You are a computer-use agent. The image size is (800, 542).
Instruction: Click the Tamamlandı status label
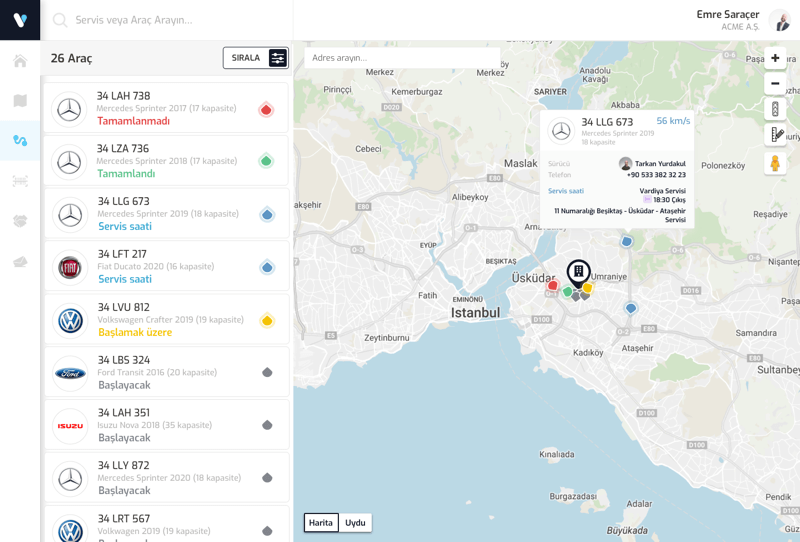point(126,174)
